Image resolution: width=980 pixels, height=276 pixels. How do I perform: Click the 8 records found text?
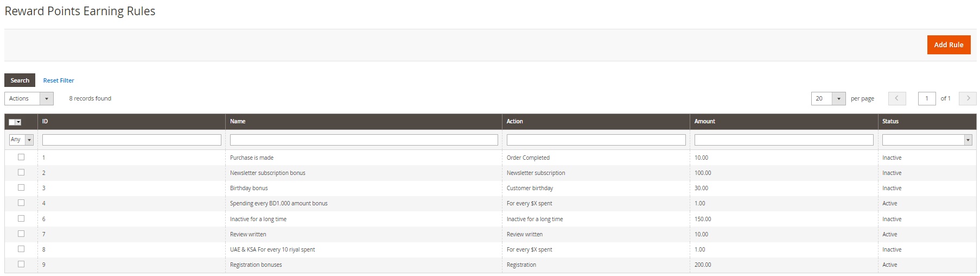click(x=90, y=98)
